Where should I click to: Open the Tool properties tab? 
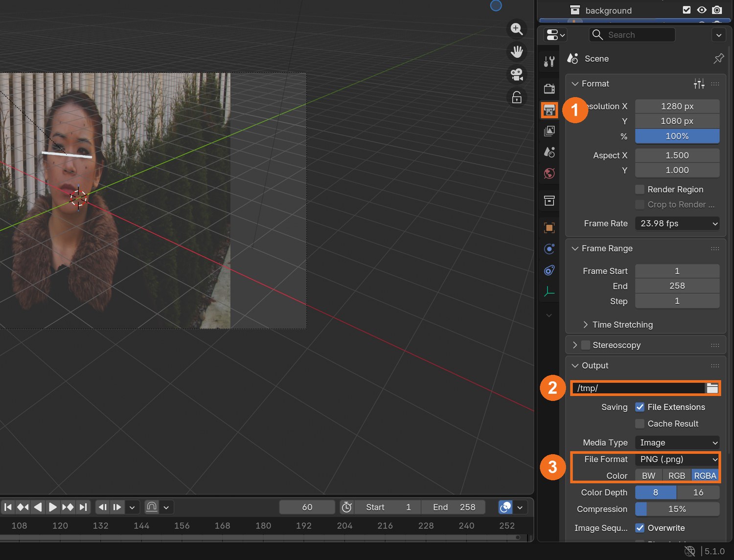click(x=549, y=61)
